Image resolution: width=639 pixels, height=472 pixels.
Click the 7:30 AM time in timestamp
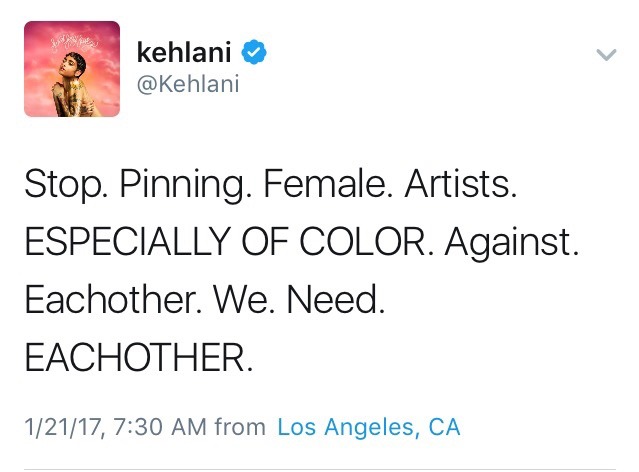[159, 427]
